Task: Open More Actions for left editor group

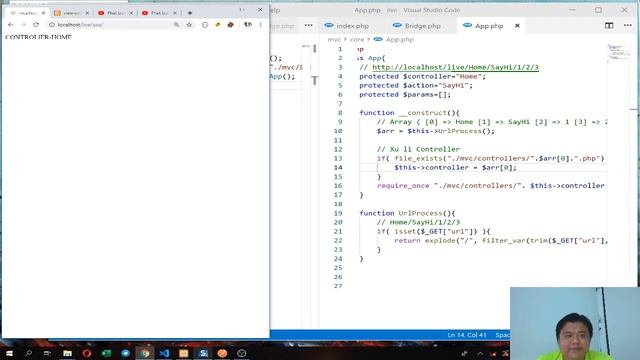Action: (x=309, y=26)
